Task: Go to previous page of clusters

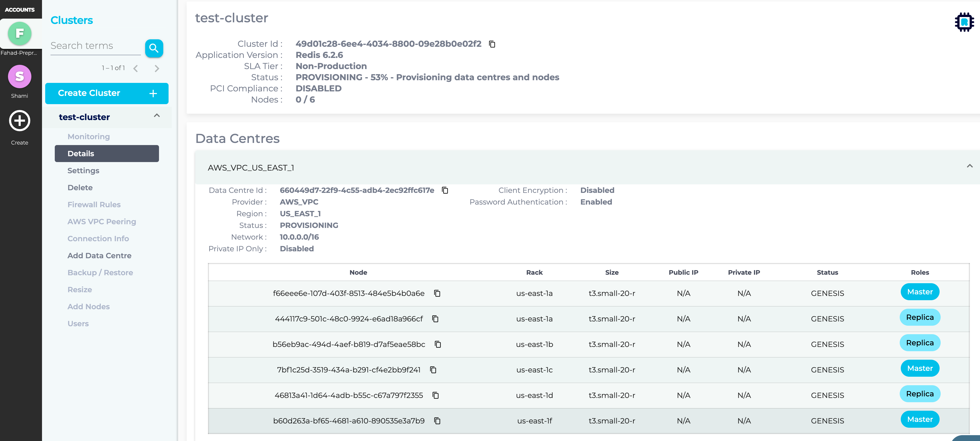Action: [x=136, y=69]
